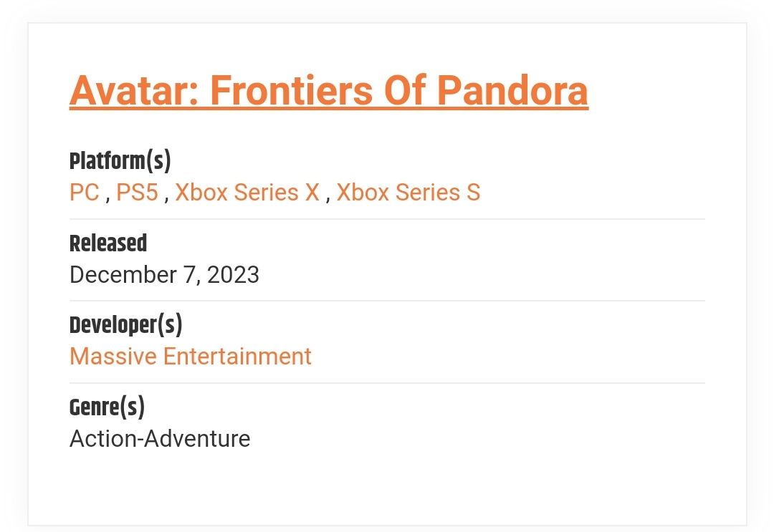
Task: Click the divider line below the platform links
Action: [x=387, y=219]
